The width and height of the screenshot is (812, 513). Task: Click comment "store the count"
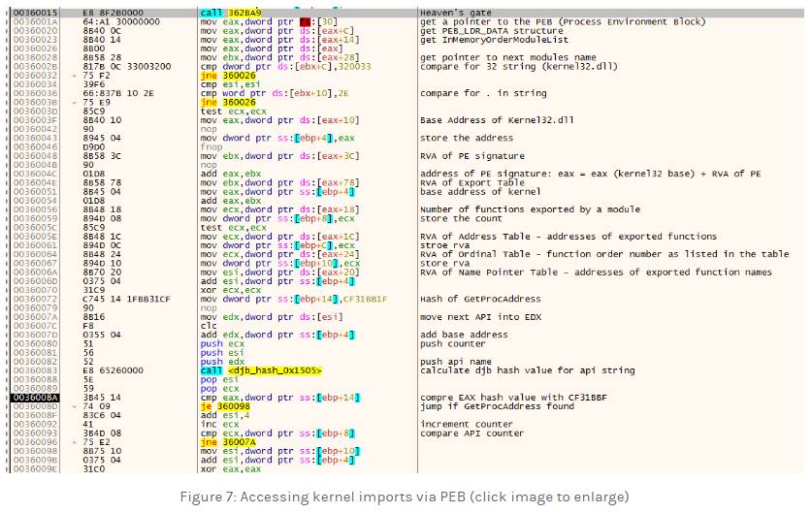click(461, 218)
